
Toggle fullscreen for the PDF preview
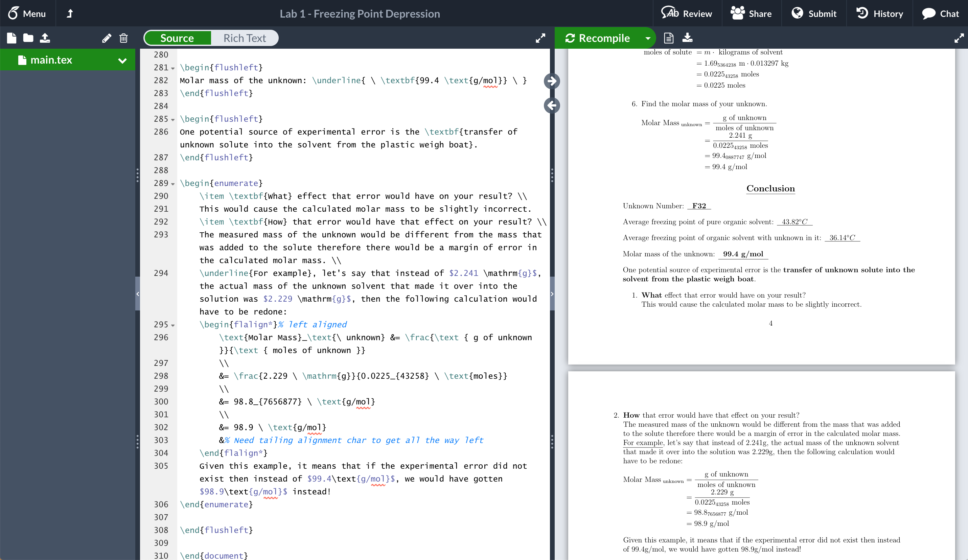point(959,37)
